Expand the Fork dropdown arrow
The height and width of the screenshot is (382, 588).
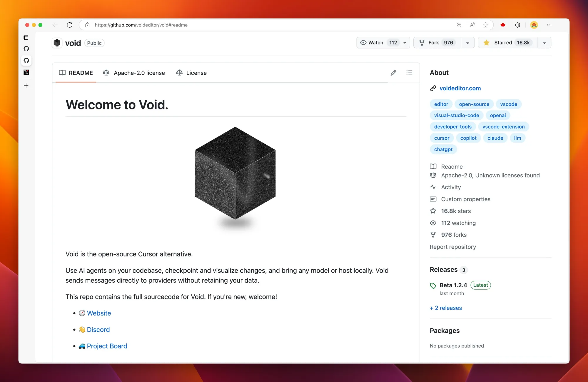467,43
